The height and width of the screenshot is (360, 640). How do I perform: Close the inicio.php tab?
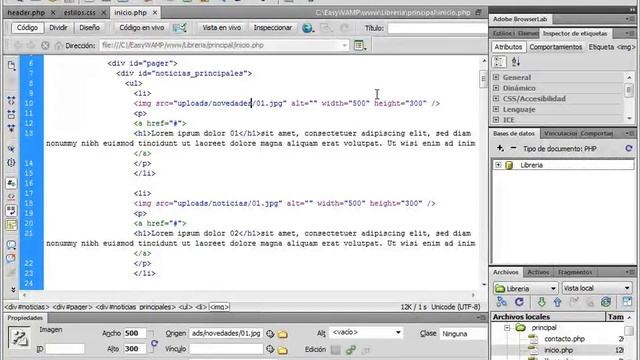tap(155, 13)
